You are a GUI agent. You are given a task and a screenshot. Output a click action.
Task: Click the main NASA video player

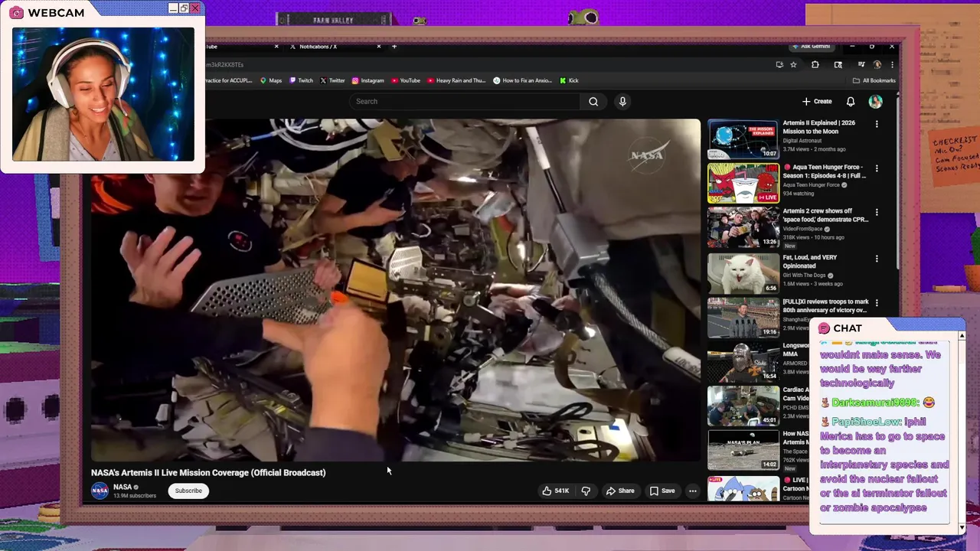(x=396, y=290)
